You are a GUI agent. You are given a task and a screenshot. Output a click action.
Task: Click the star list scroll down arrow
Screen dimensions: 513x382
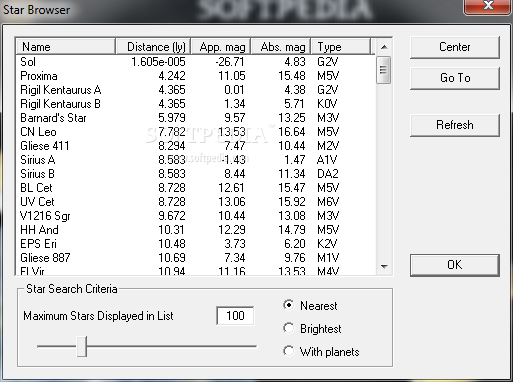tap(384, 266)
